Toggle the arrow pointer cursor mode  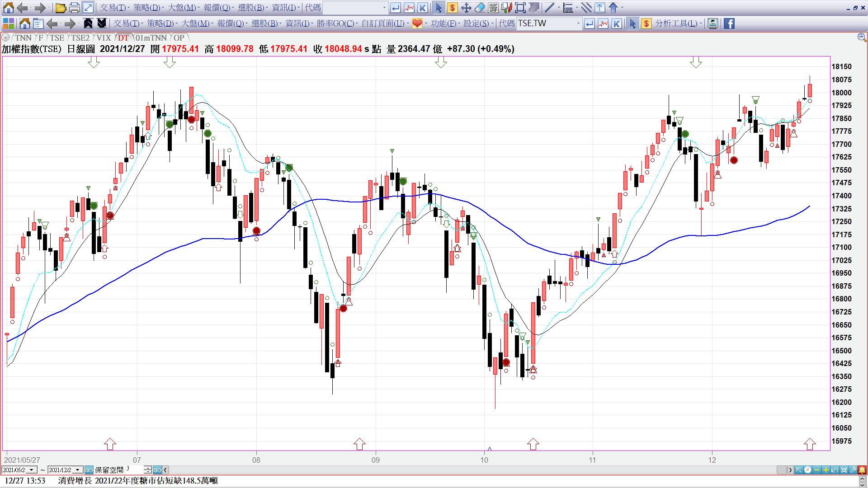click(632, 23)
